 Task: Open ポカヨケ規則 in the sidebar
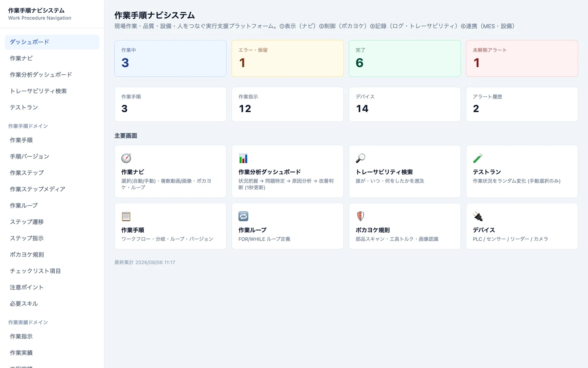pyautogui.click(x=52, y=255)
